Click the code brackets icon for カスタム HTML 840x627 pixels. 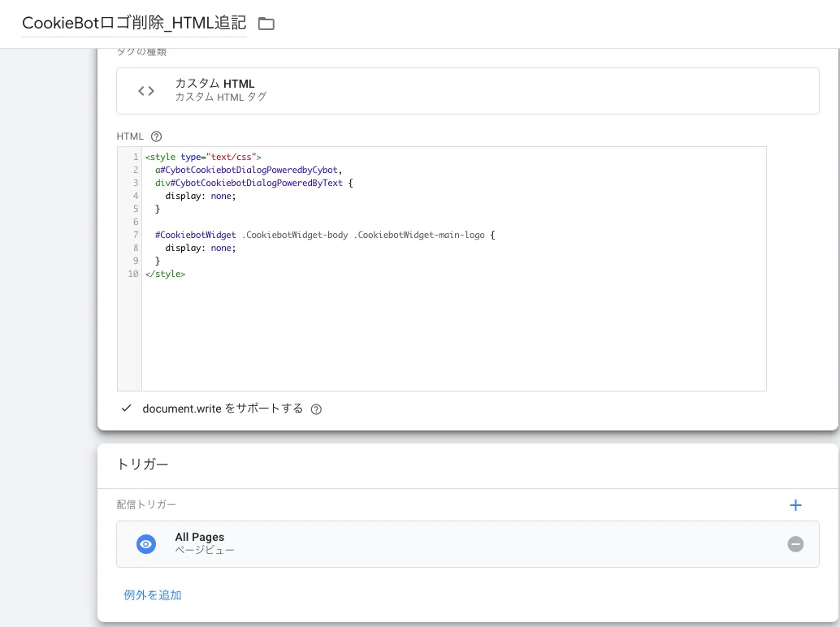[x=146, y=91]
